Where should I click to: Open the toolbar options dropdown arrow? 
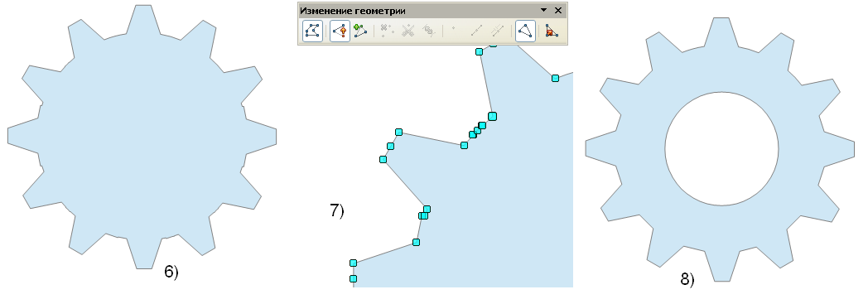(543, 11)
